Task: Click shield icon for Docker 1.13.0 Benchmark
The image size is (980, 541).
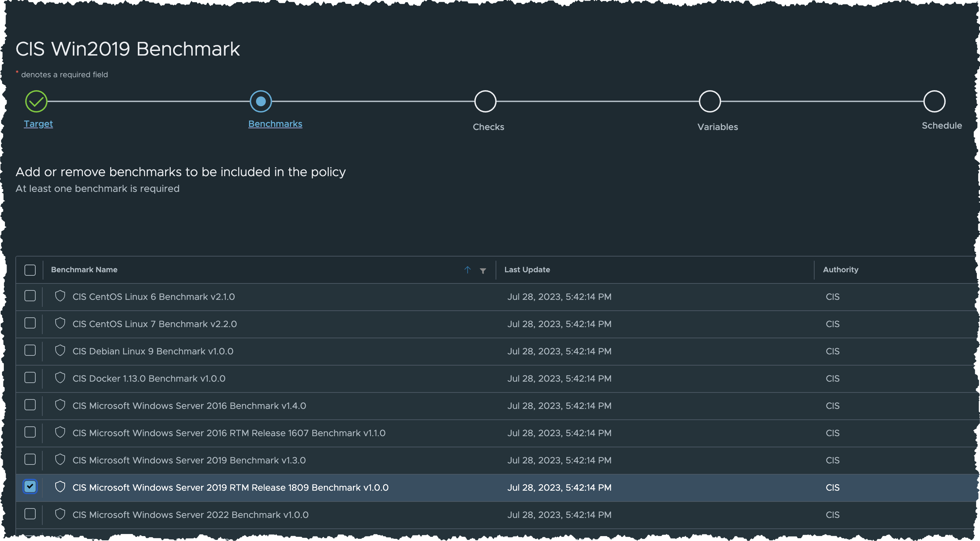Action: 60,378
